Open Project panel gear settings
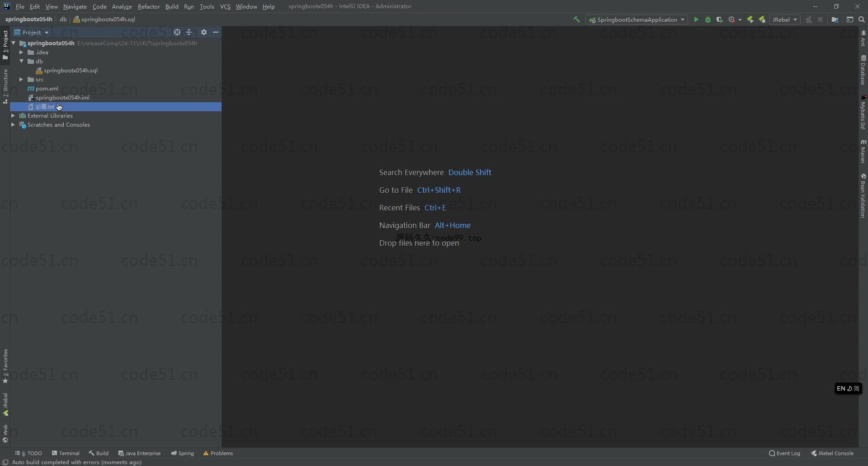This screenshot has height=466, width=868. (204, 32)
